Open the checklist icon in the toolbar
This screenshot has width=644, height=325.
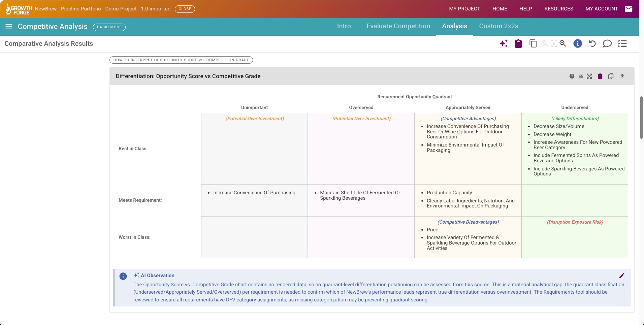(622, 43)
